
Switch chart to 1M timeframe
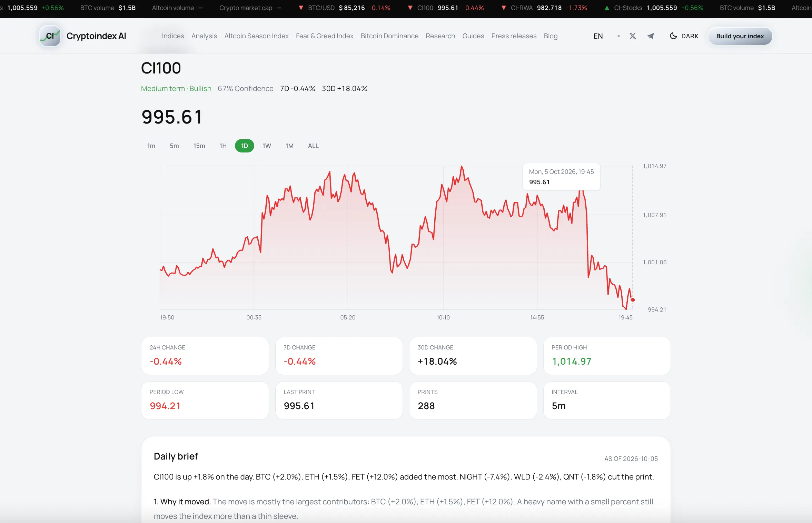(289, 146)
